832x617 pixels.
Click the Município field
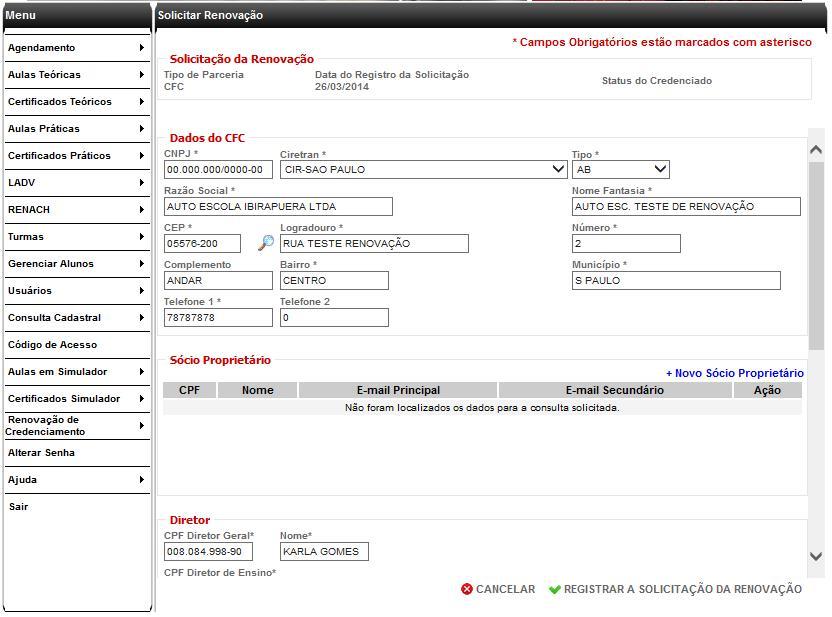coord(676,281)
